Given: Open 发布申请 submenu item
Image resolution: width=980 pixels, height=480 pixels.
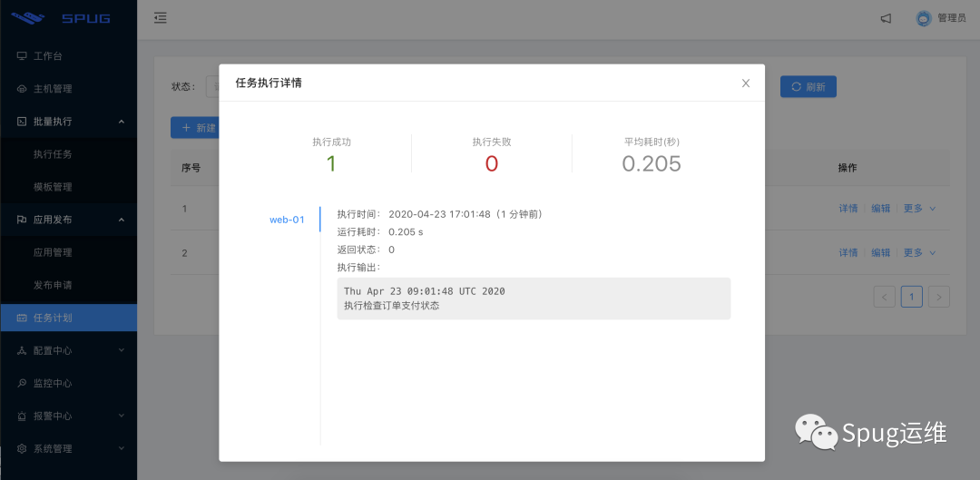Looking at the screenshot, I should coord(69,285).
